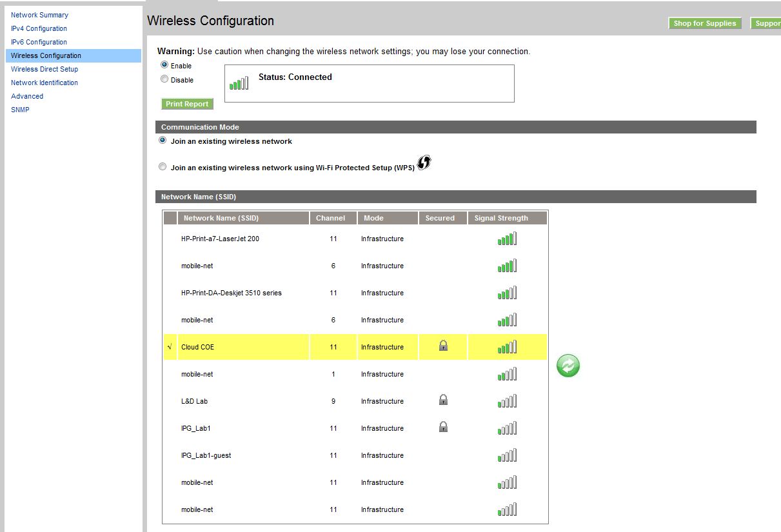Click channel 9 cell for L&D Lab
Image resolution: width=781 pixels, height=532 pixels.
[333, 401]
